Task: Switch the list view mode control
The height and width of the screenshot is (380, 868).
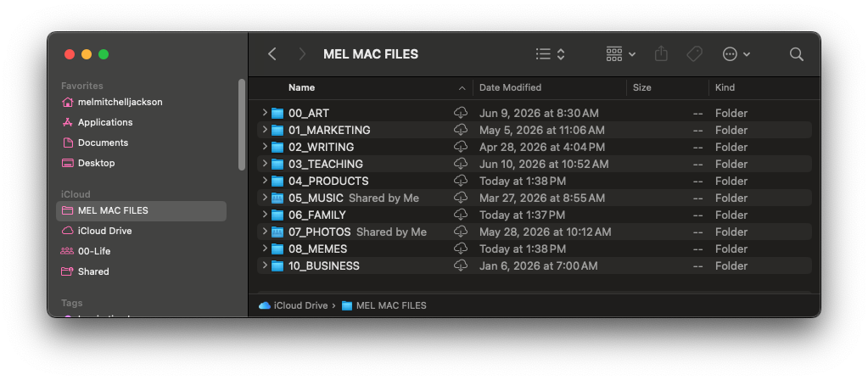Action: point(551,53)
